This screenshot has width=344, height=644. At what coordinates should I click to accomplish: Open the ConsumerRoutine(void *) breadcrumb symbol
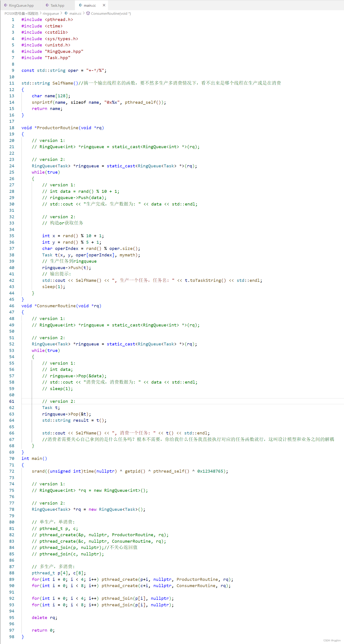111,13
